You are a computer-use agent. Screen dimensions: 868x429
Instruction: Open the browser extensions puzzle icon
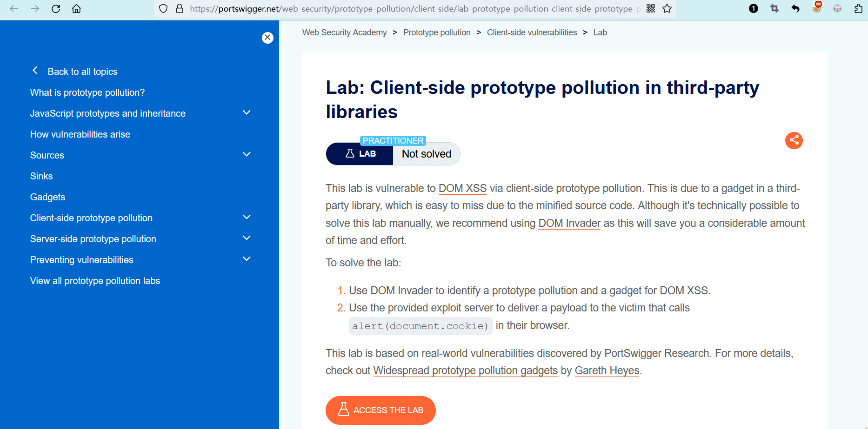click(858, 9)
